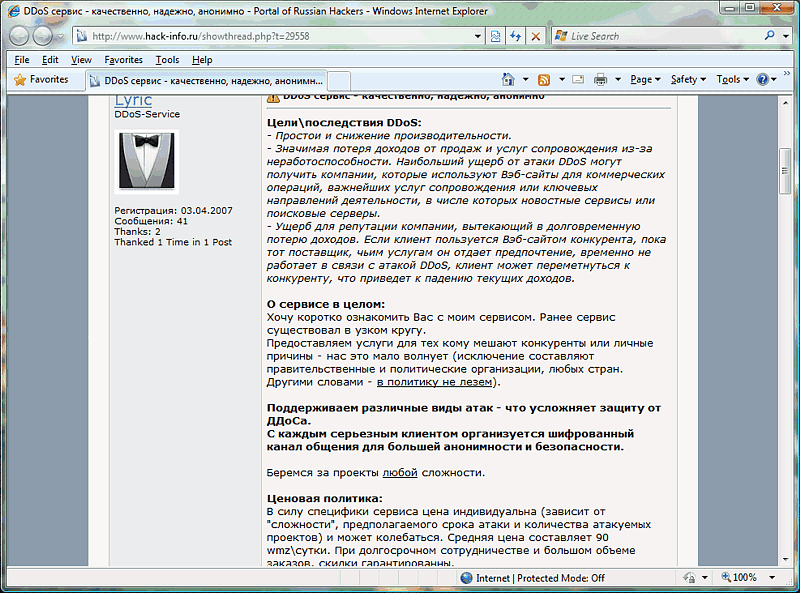Click 'Регистрация: 03.04.2007' text

pos(173,210)
